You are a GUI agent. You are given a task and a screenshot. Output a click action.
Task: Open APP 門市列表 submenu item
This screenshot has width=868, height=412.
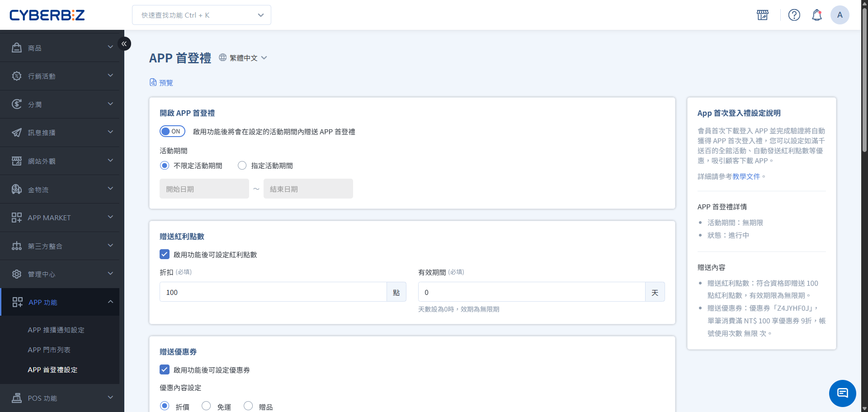49,350
